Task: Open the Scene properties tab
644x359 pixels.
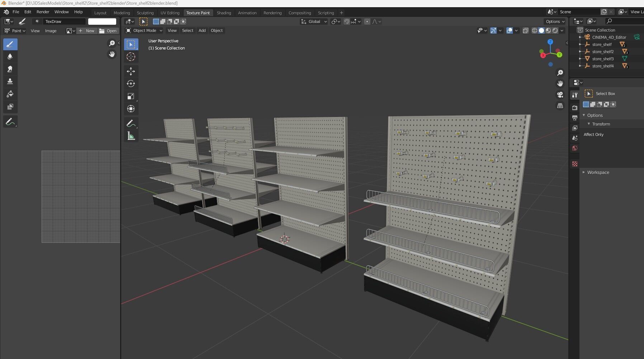Action: [x=575, y=138]
